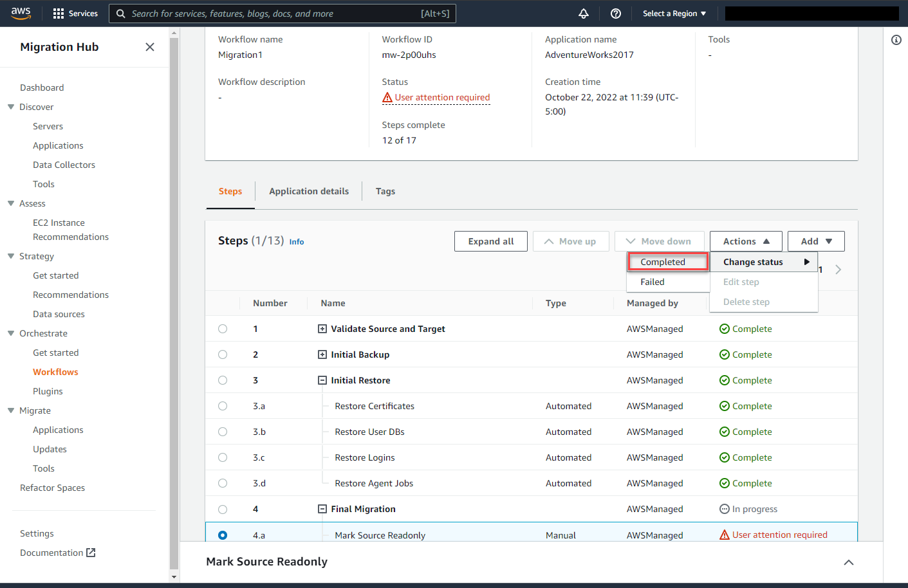Collapse the Migrate section in sidebar
The width and height of the screenshot is (908, 588).
pos(11,410)
